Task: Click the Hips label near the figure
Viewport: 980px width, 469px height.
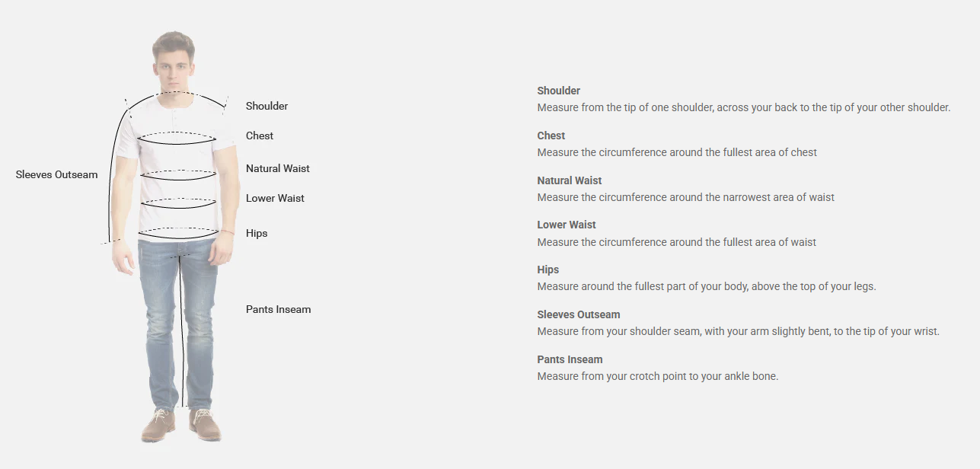Action: click(257, 233)
